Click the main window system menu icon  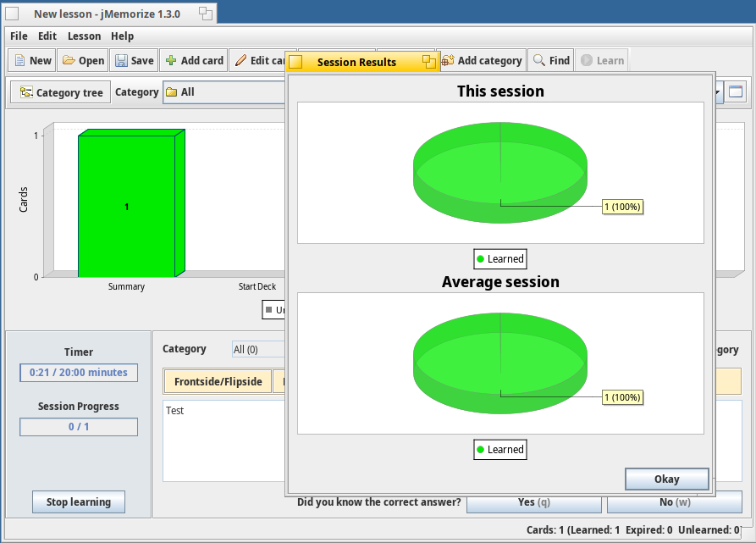[x=12, y=14]
